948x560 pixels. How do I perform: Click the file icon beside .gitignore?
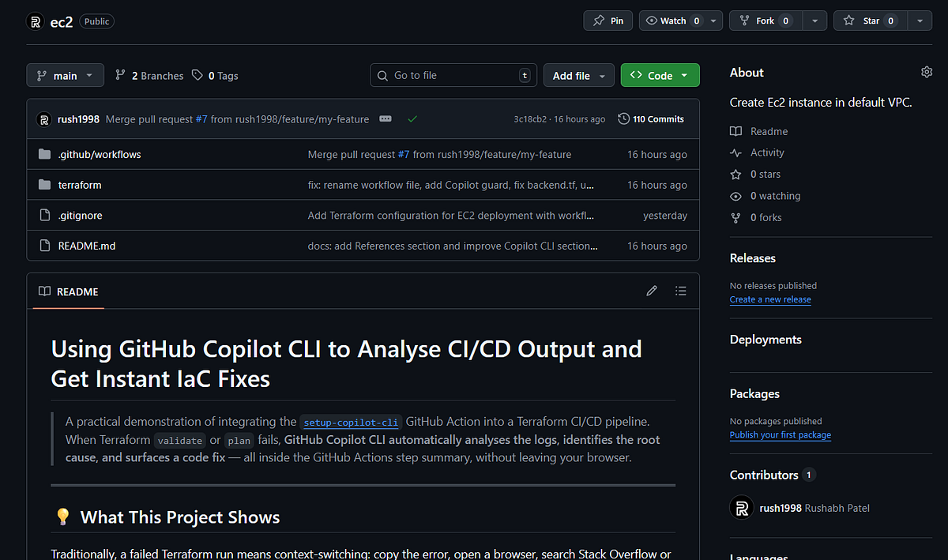44,215
